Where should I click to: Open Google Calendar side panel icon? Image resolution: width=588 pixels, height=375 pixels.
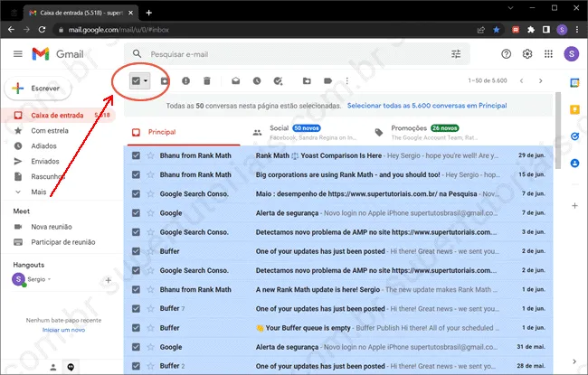click(574, 83)
